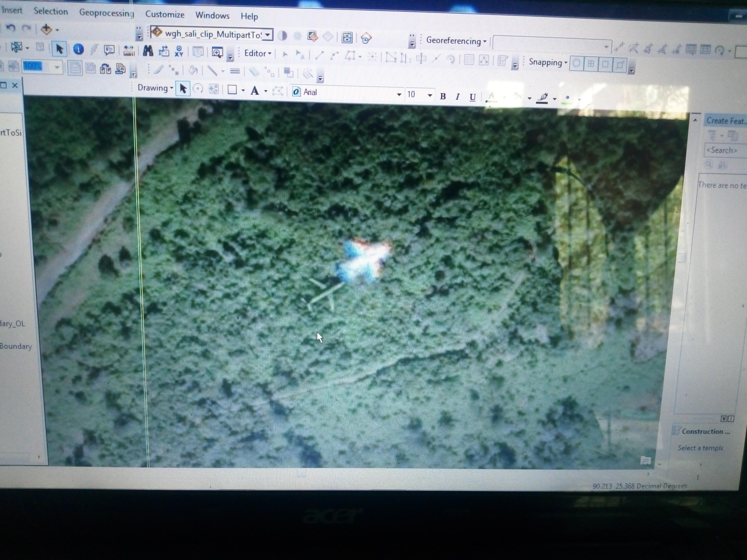
Task: Open the Selection menu
Action: pos(50,11)
